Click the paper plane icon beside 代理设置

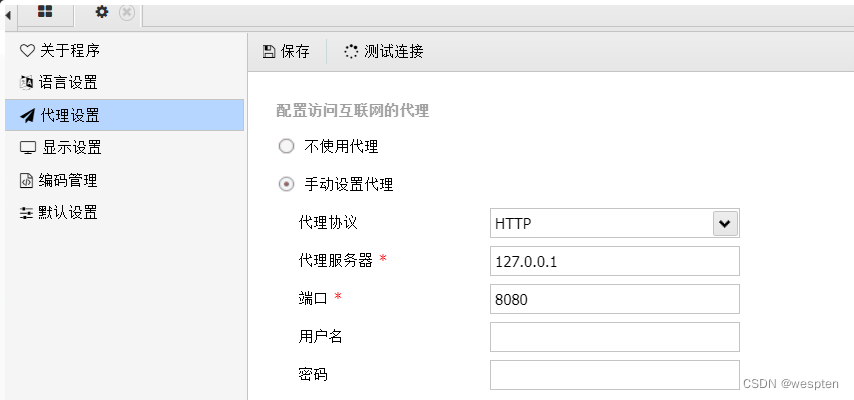pyautogui.click(x=27, y=115)
